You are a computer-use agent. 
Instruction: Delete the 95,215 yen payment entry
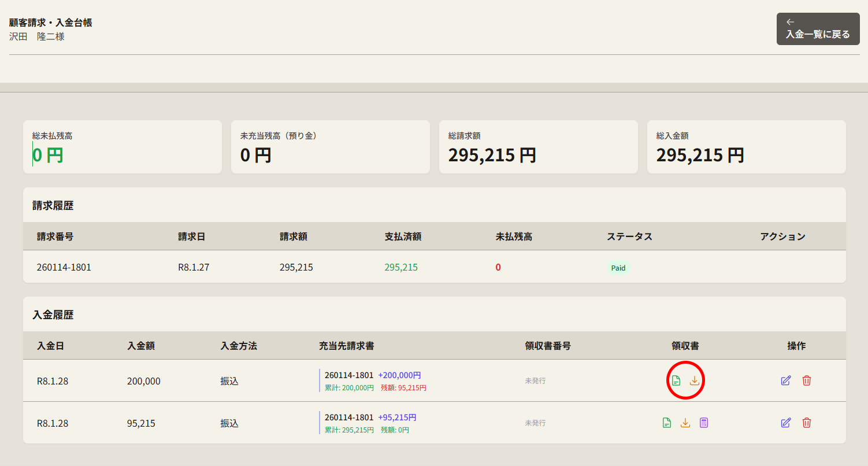(x=807, y=423)
